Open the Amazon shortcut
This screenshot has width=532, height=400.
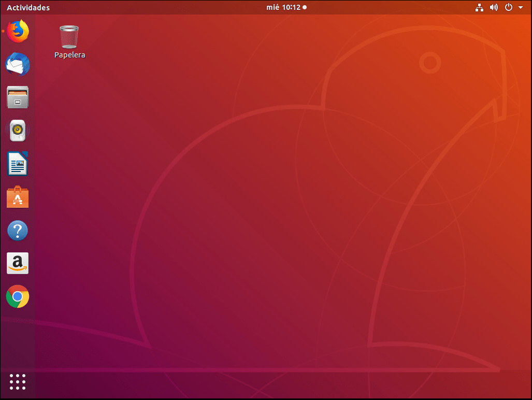(17, 263)
